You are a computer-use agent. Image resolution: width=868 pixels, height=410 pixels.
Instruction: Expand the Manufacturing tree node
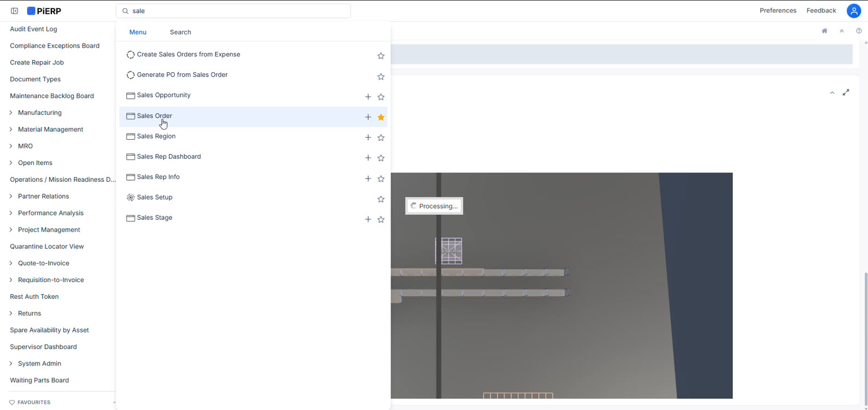tap(11, 113)
